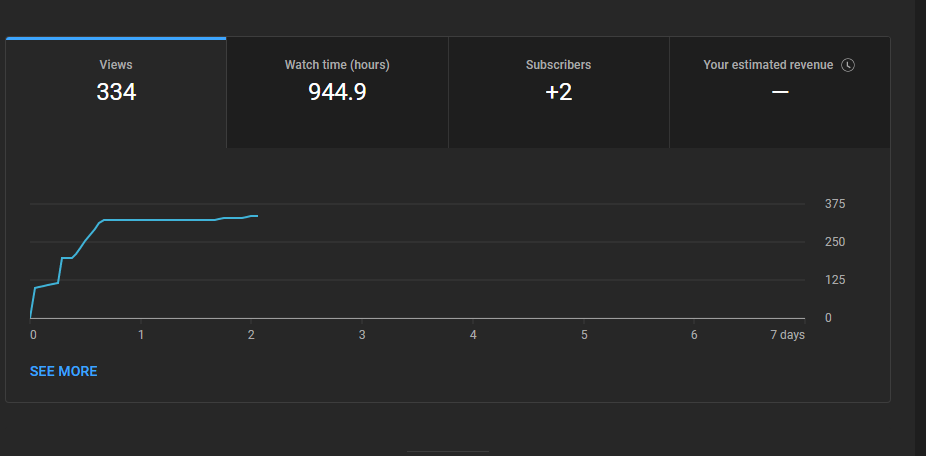Click the +2 subscribers value

click(559, 92)
